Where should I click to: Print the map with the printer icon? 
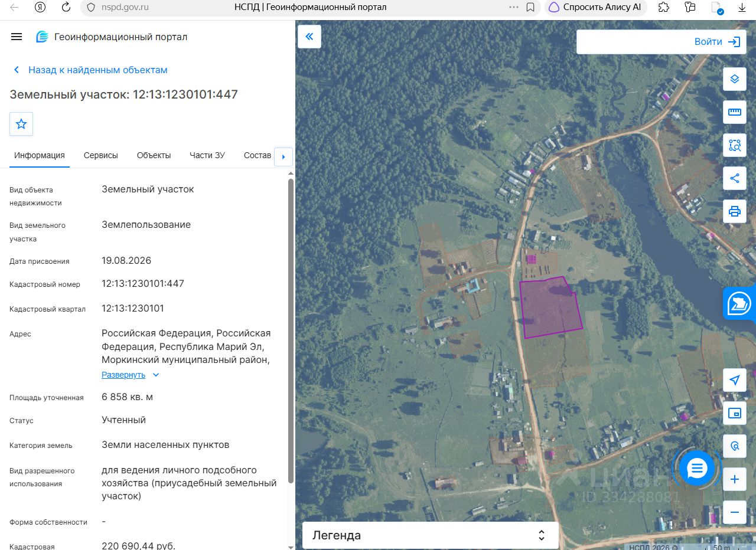[735, 211]
